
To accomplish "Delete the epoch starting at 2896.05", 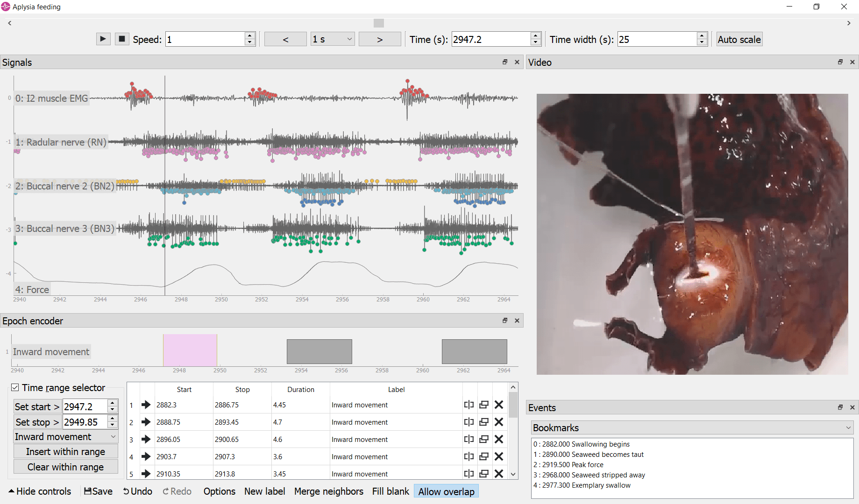I will pyautogui.click(x=499, y=439).
